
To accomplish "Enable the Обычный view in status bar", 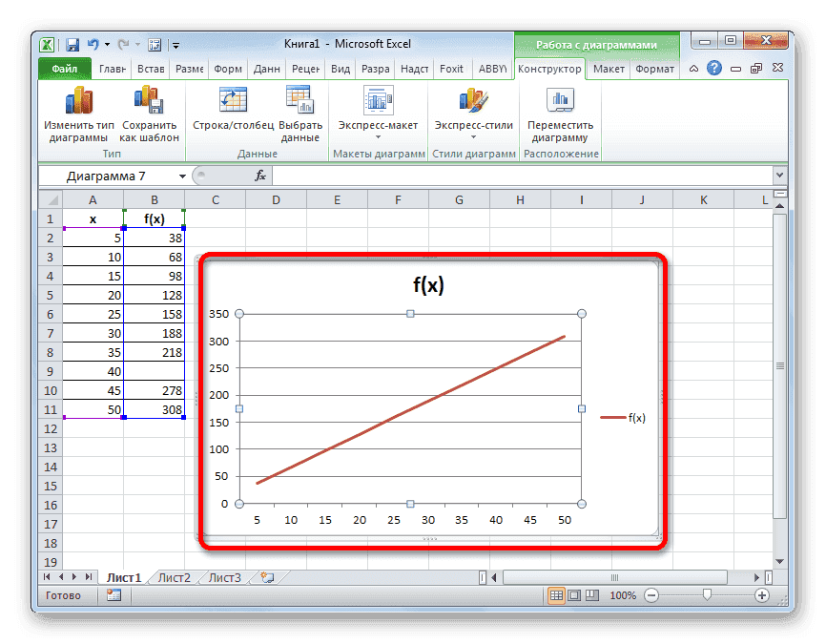I will coord(557,593).
